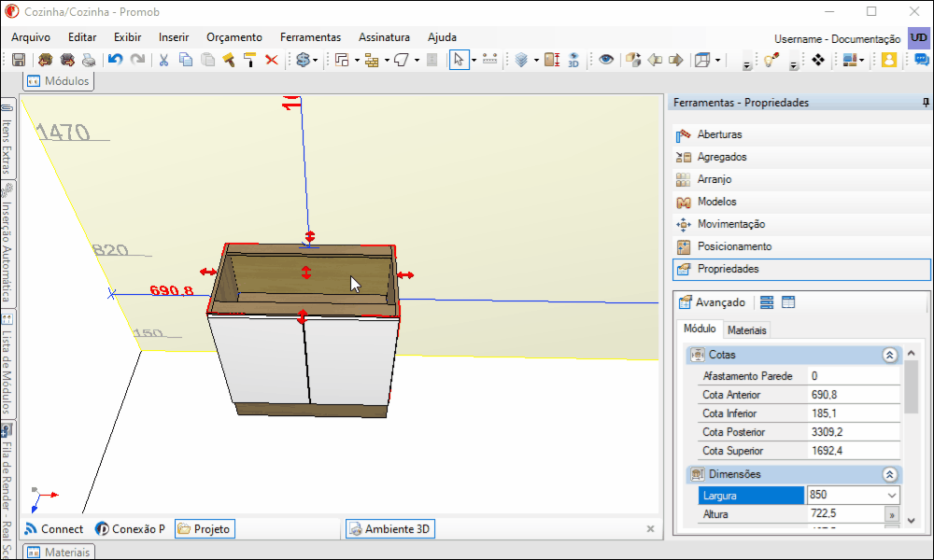Undo the last action with the blue arrow
The width and height of the screenshot is (934, 560).
tap(115, 60)
